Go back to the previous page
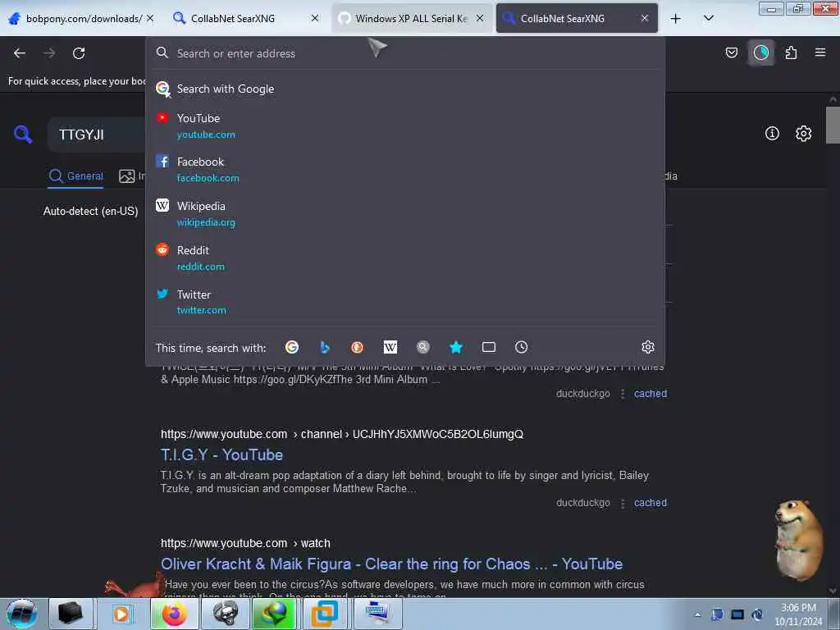 20,53
